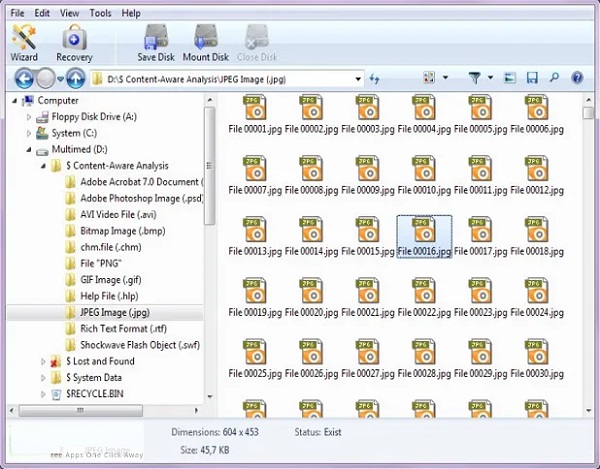
Task: Open the Edit menu
Action: (42, 13)
